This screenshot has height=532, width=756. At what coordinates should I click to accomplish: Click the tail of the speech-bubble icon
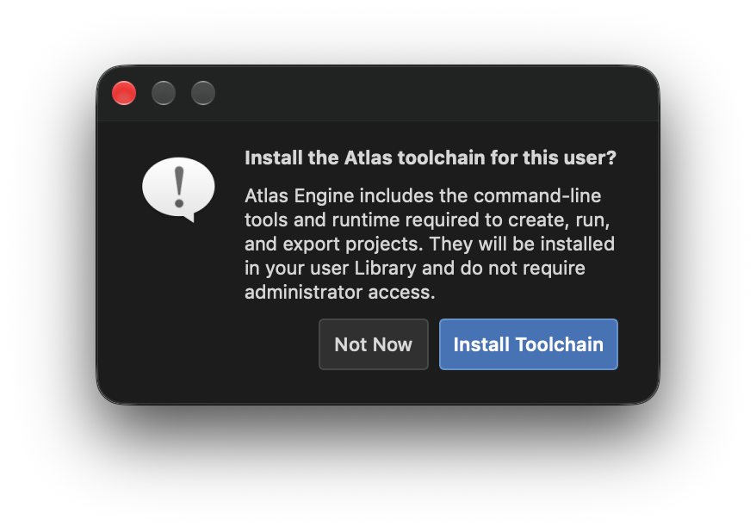coord(189,217)
